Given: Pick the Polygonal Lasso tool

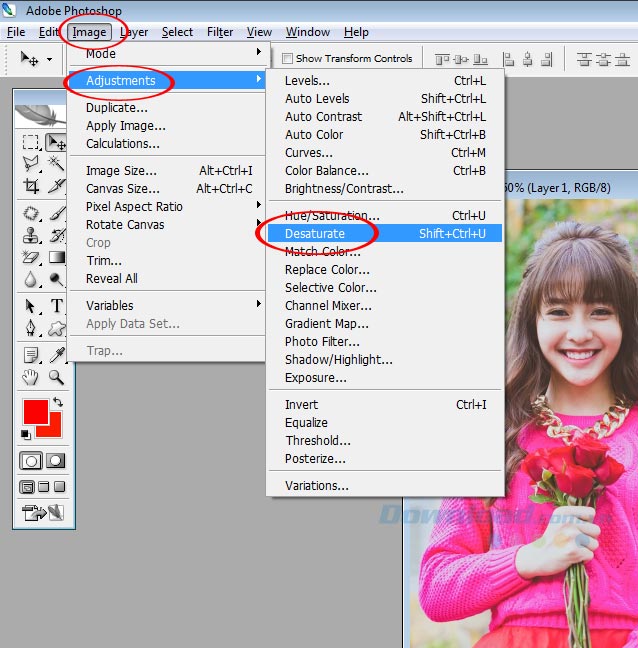Looking at the screenshot, I should coord(32,164).
